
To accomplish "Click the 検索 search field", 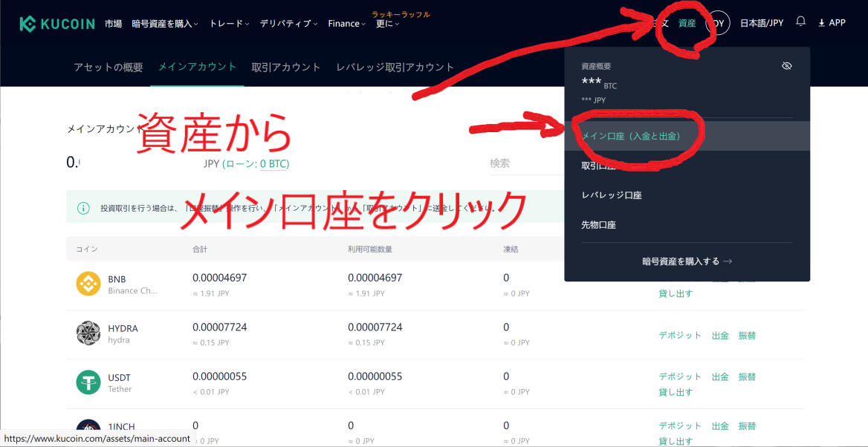I will [x=526, y=163].
